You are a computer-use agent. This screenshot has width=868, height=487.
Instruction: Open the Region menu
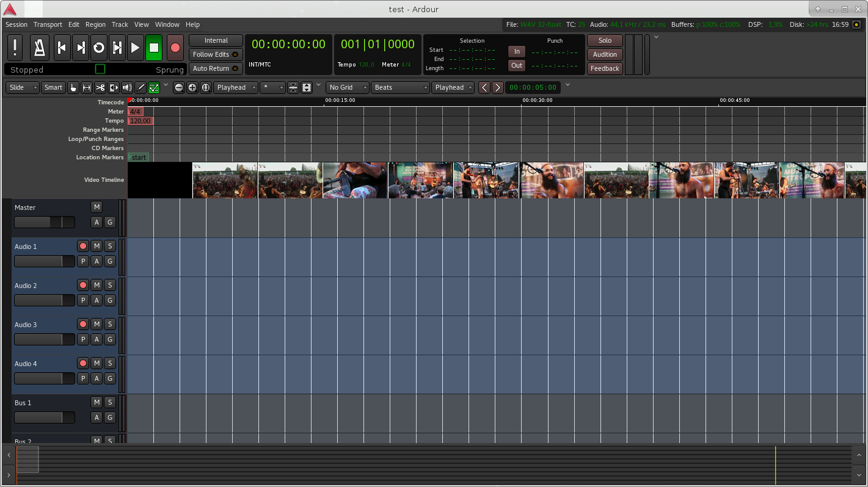pyautogui.click(x=95, y=24)
